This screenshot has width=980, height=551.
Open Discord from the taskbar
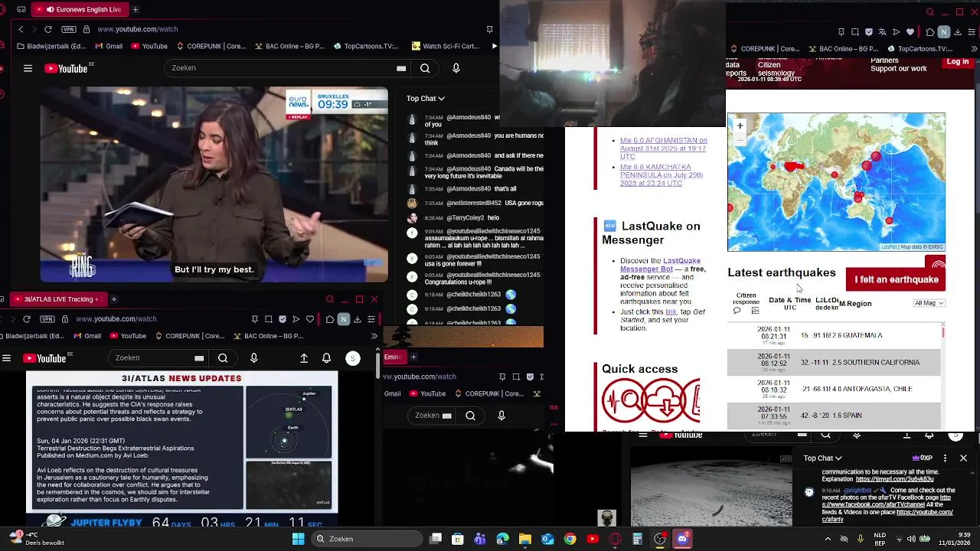pos(682,540)
